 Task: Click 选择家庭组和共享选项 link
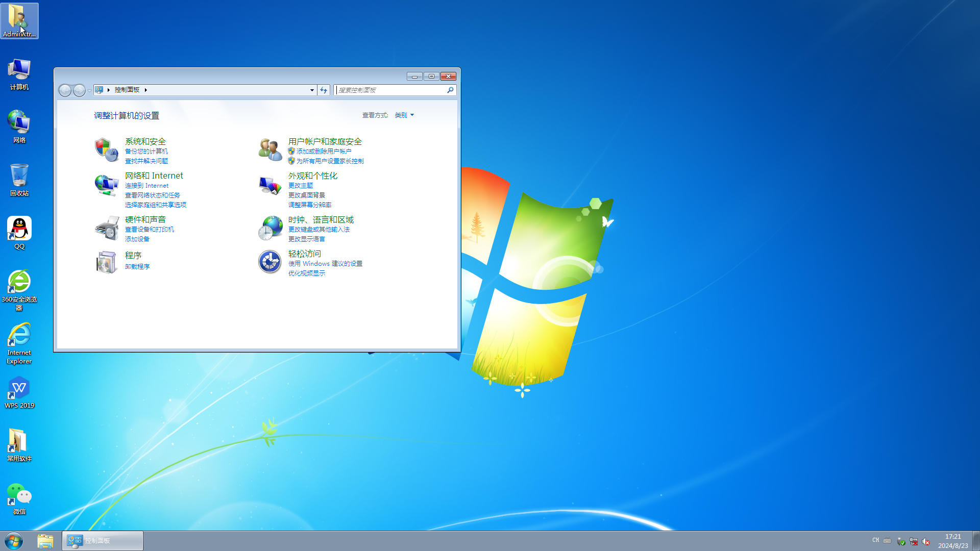tap(156, 205)
